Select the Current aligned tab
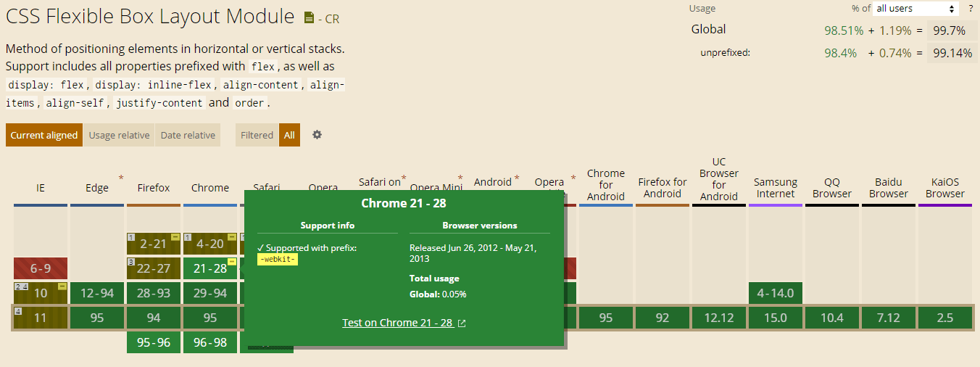Image resolution: width=980 pixels, height=367 pixels. (x=44, y=135)
